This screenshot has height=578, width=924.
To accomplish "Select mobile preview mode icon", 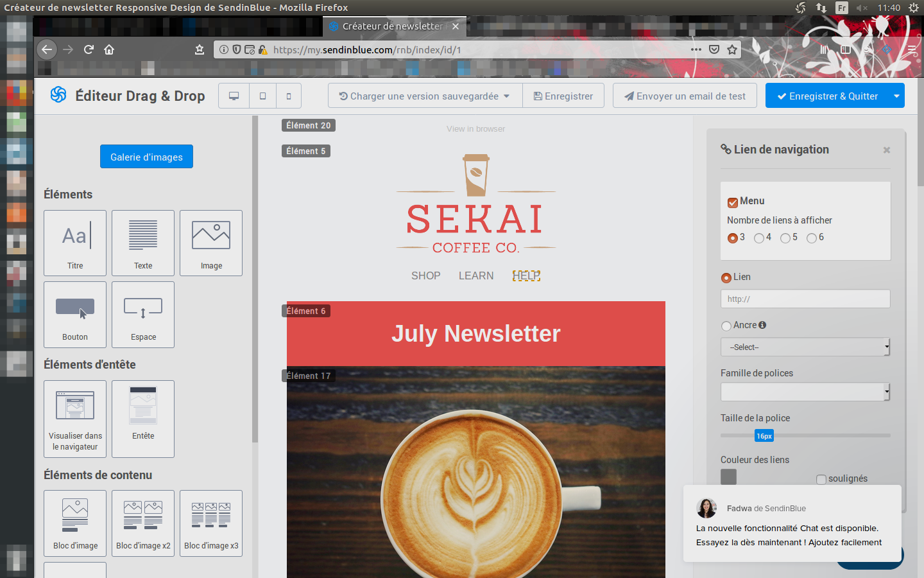I will coord(289,96).
